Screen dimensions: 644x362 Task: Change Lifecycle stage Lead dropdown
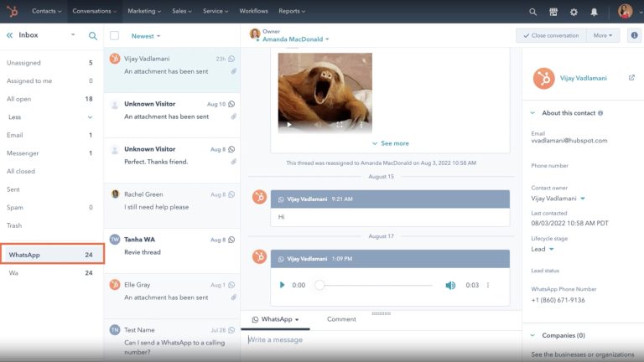click(543, 249)
